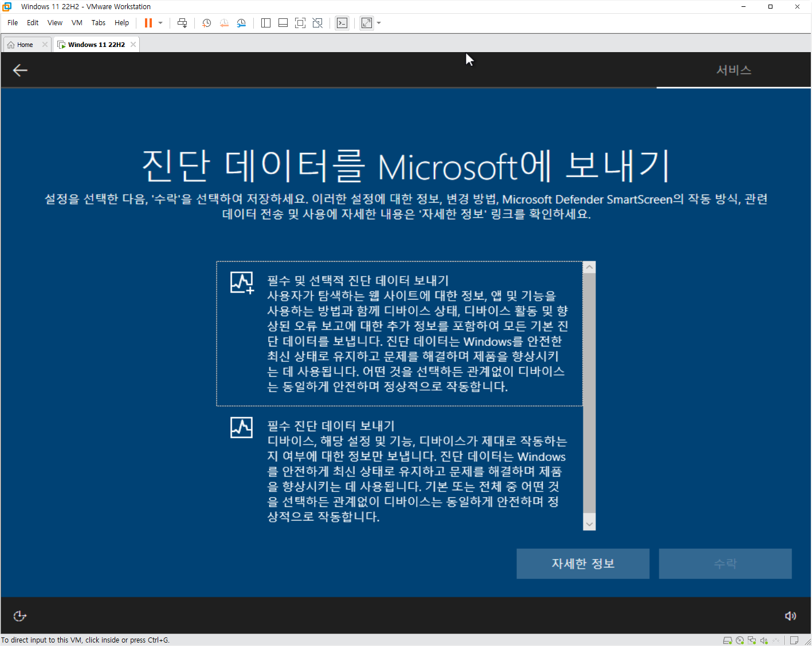The width and height of the screenshot is (812, 646).
Task: Revert VM to previous snapshot
Action: [224, 23]
